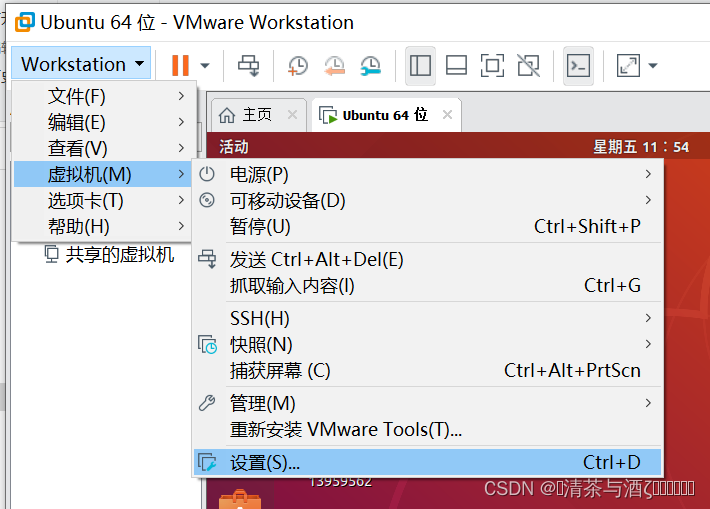Enter full screen mode icon

[x=492, y=66]
